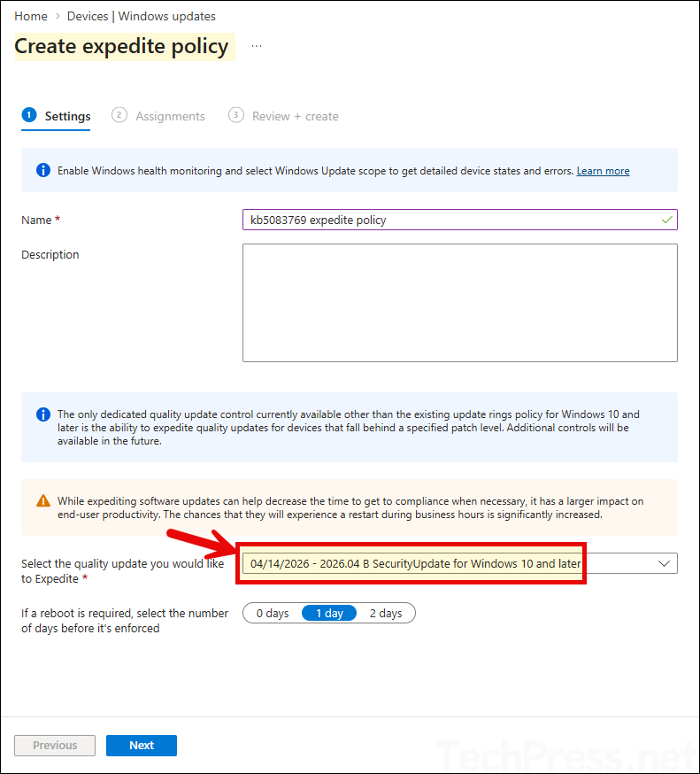This screenshot has width=700, height=774.
Task: Click the warning icon about expediting software updates
Action: tap(42, 500)
